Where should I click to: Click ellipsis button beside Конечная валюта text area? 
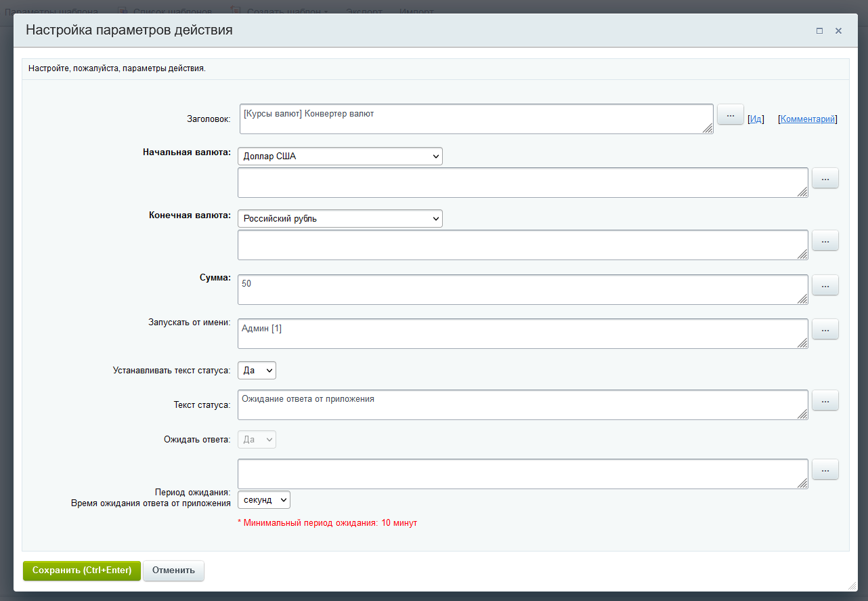coord(825,241)
